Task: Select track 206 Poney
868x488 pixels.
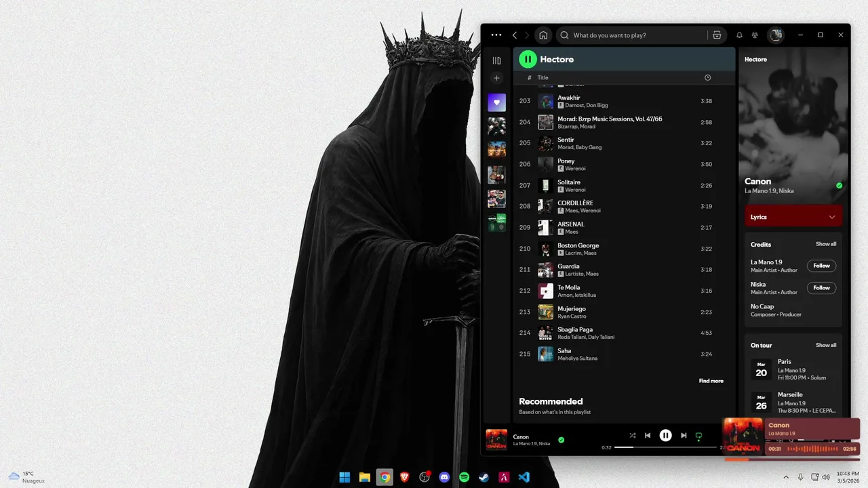Action: tap(624, 164)
